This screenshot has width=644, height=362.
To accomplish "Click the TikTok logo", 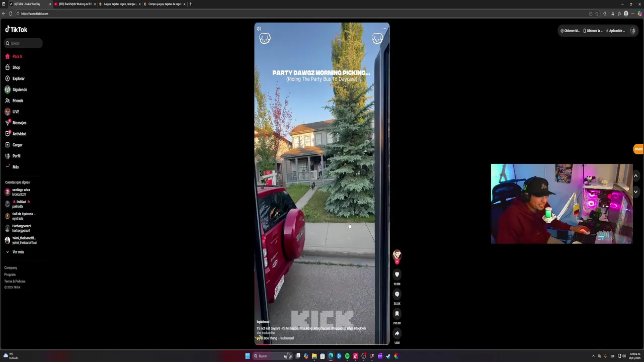I will pos(16,30).
